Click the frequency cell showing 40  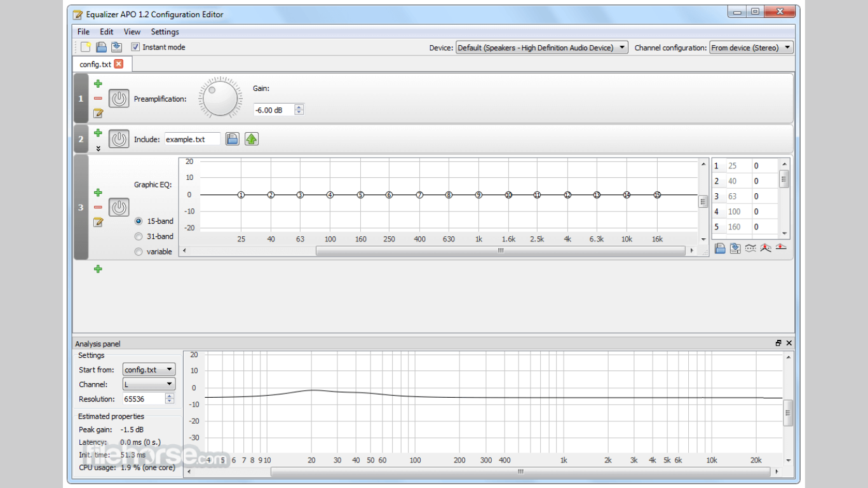tap(739, 181)
